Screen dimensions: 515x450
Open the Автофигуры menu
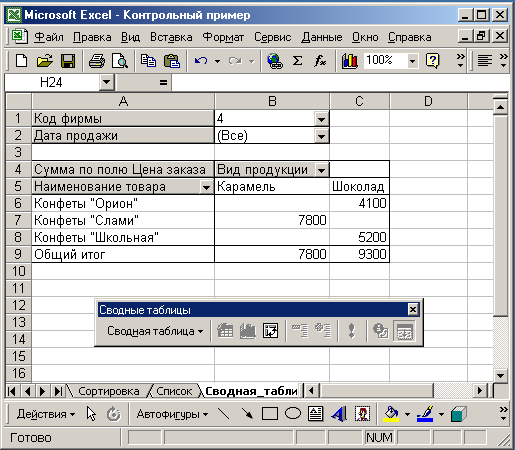point(172,414)
